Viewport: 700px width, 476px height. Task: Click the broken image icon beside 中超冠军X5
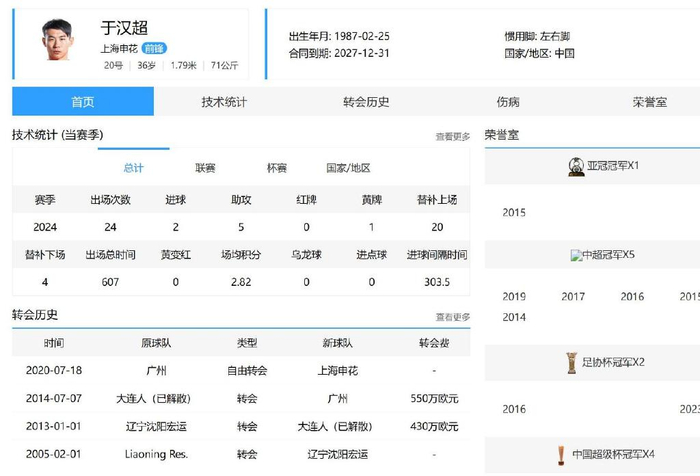[576, 255]
